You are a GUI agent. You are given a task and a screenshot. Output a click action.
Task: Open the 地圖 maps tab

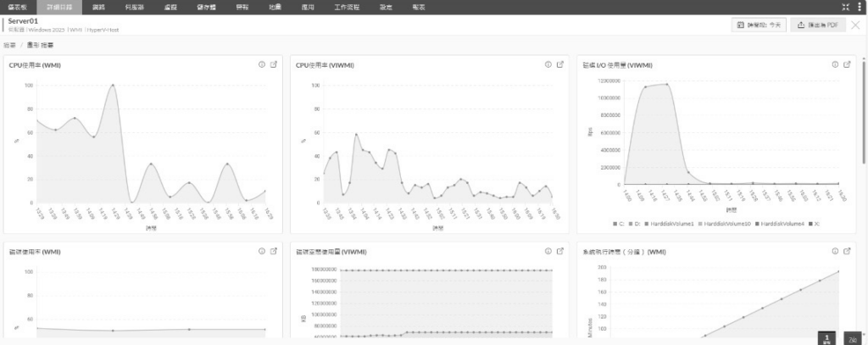pos(275,7)
